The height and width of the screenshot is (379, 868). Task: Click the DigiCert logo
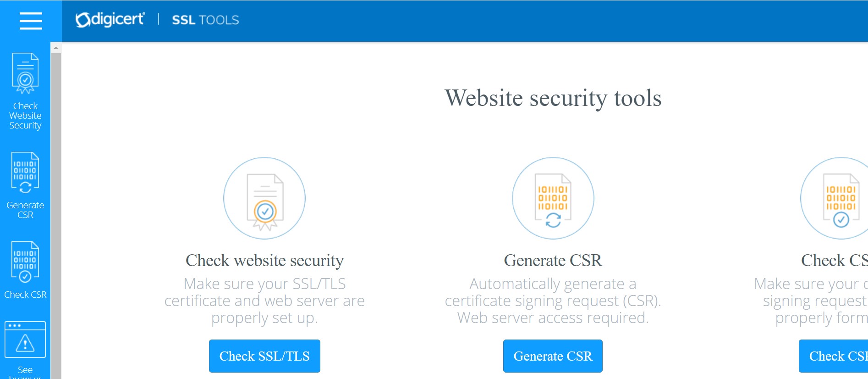point(110,19)
